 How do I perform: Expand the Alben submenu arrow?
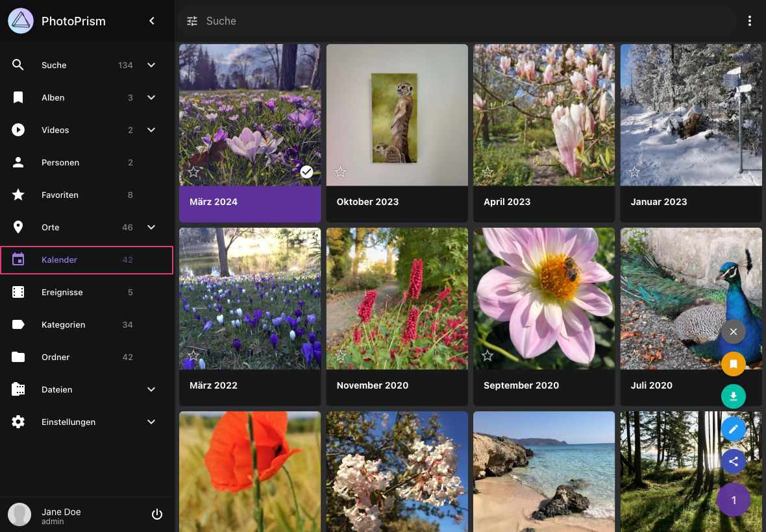[151, 97]
